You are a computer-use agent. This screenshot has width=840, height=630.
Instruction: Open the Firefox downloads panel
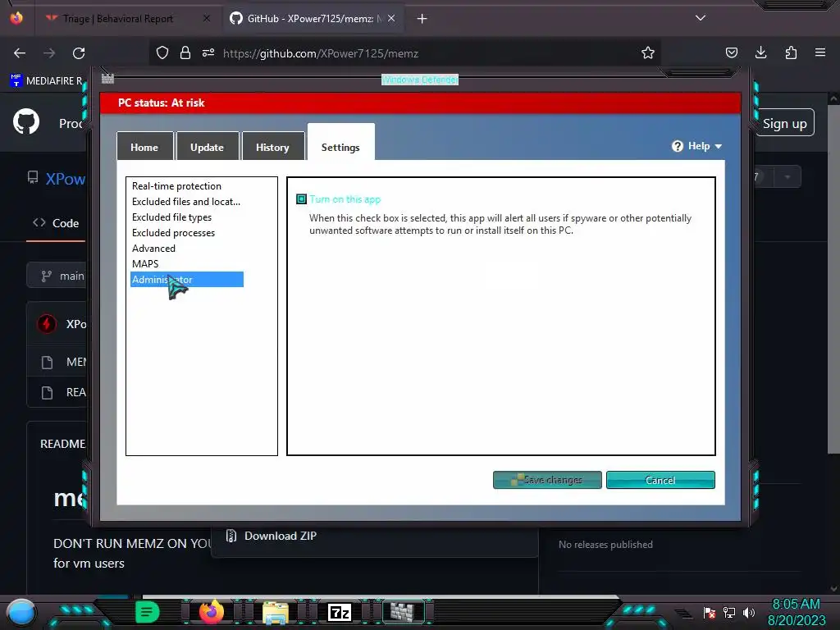pyautogui.click(x=760, y=52)
